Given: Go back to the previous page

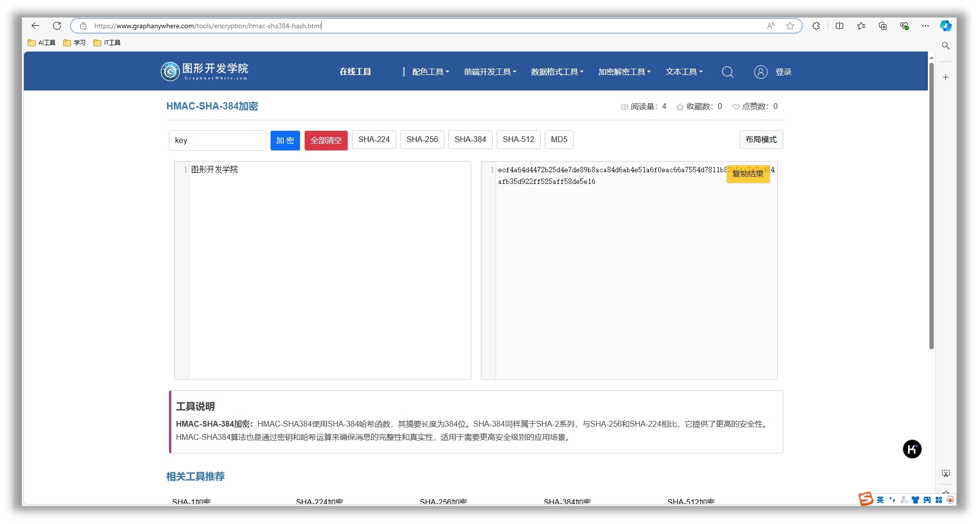Looking at the screenshot, I should pos(36,26).
